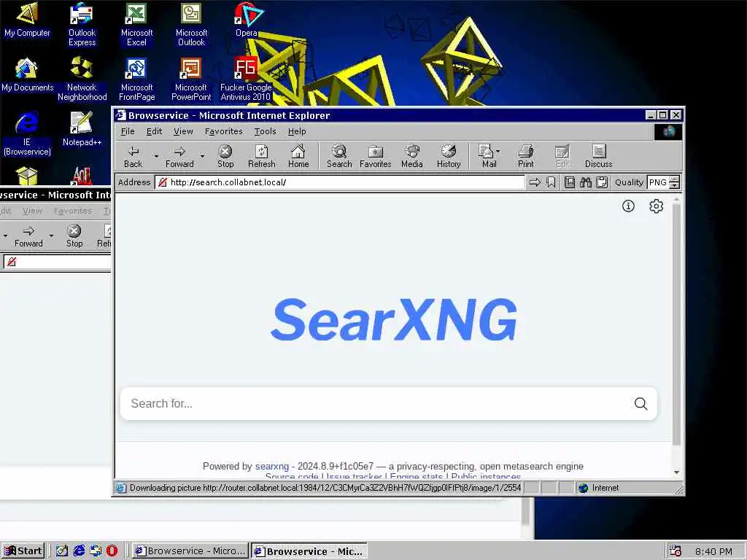The image size is (747, 560).
Task: Click the bookmark ribbon icon by address bar
Action: pyautogui.click(x=551, y=182)
